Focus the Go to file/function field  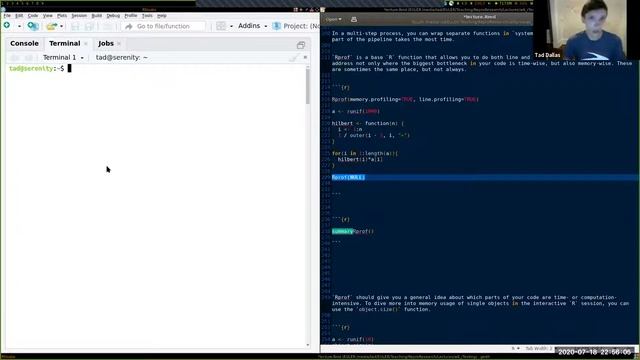point(163,26)
